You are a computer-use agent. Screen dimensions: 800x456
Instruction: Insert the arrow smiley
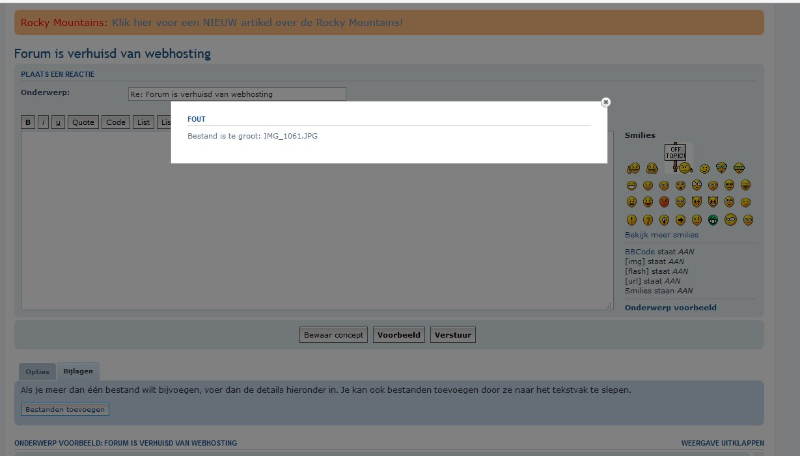click(680, 220)
